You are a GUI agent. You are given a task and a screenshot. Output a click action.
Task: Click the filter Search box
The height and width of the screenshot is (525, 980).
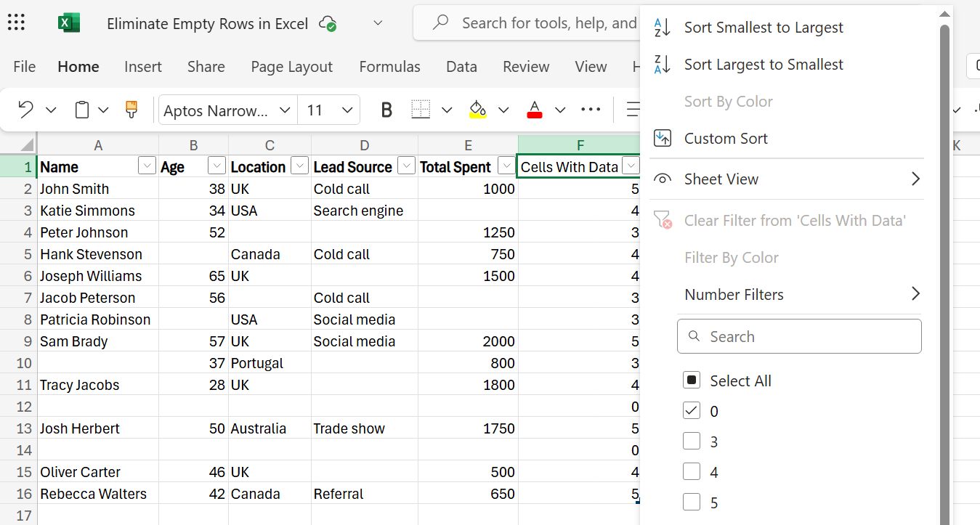click(799, 336)
